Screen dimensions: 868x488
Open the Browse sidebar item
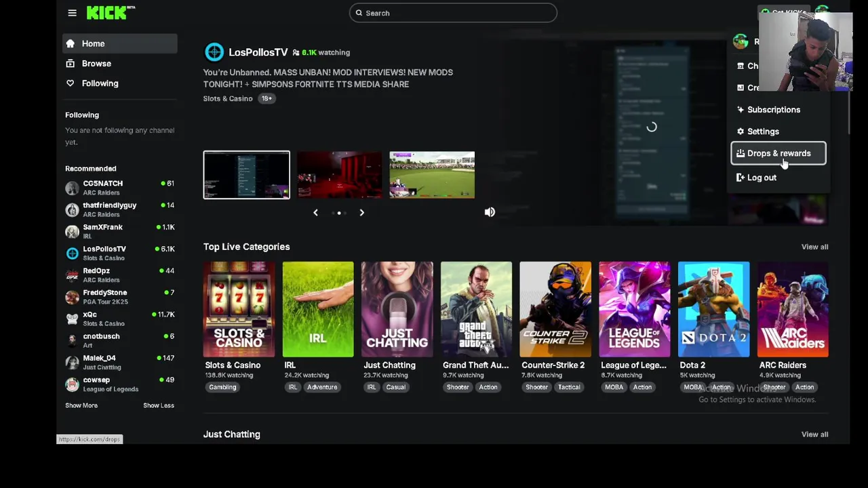[x=120, y=63]
